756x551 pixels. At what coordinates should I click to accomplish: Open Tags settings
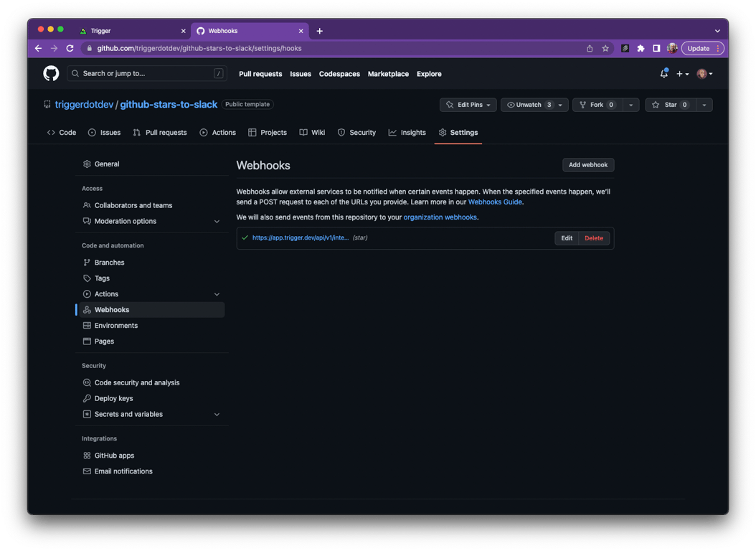click(x=151, y=278)
